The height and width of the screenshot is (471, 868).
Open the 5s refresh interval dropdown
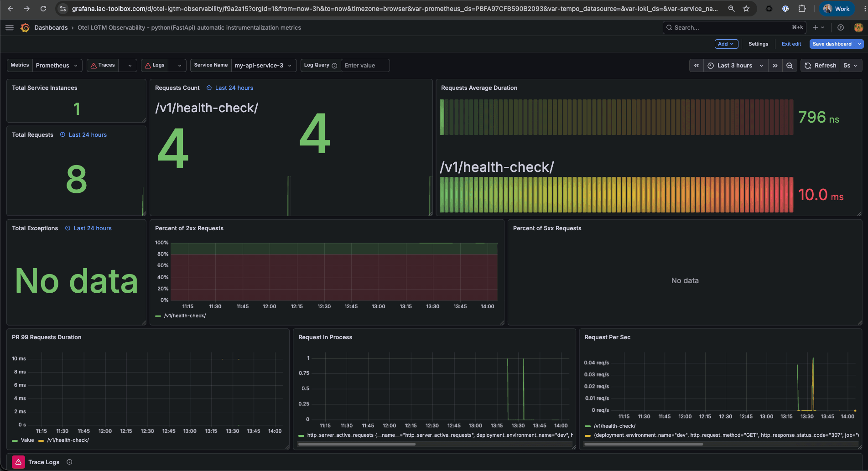pyautogui.click(x=851, y=66)
